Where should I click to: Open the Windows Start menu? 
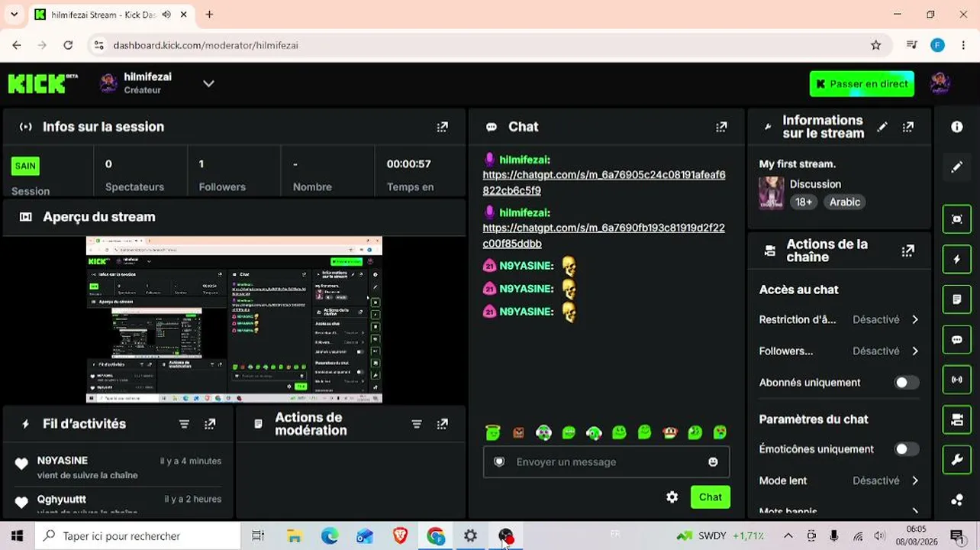point(17,536)
